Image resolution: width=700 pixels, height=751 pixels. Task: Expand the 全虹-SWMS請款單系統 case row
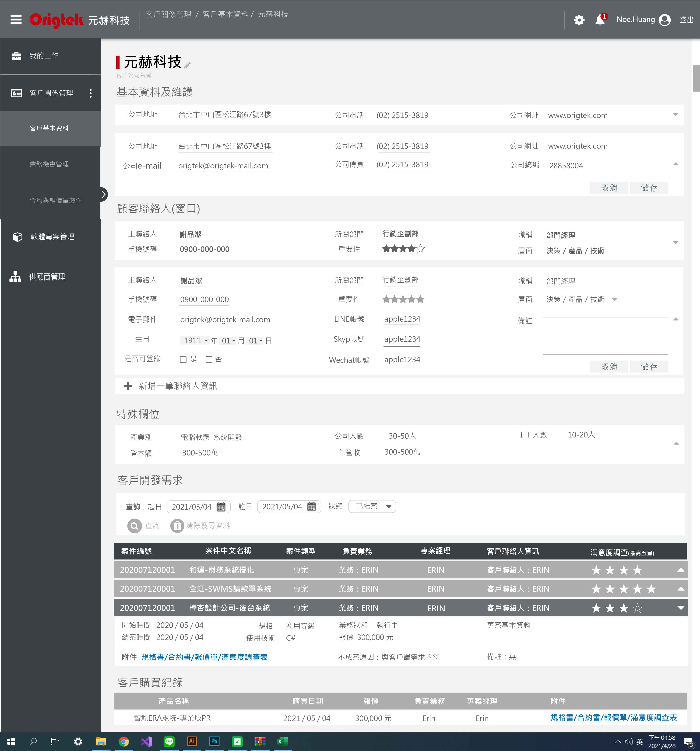click(681, 589)
